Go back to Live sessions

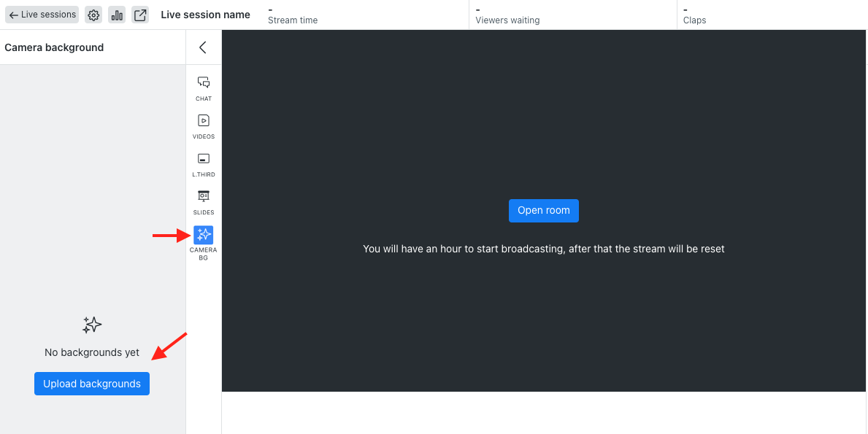click(42, 15)
